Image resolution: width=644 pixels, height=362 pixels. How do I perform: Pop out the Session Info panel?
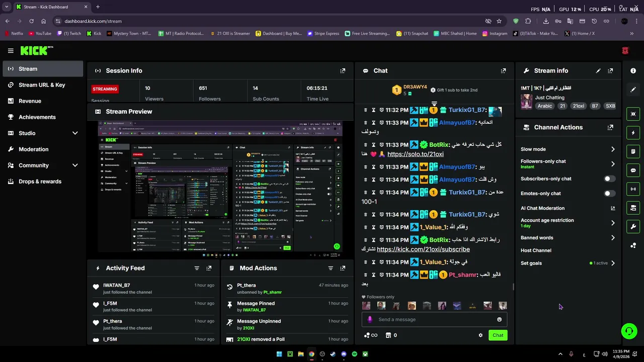[343, 71]
